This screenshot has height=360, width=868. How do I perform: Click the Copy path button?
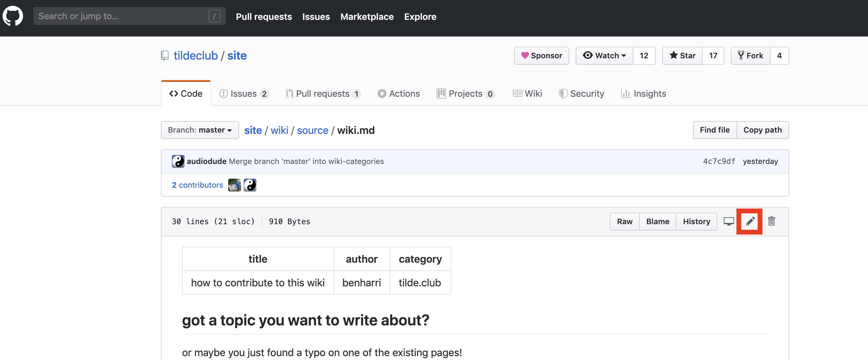(763, 130)
